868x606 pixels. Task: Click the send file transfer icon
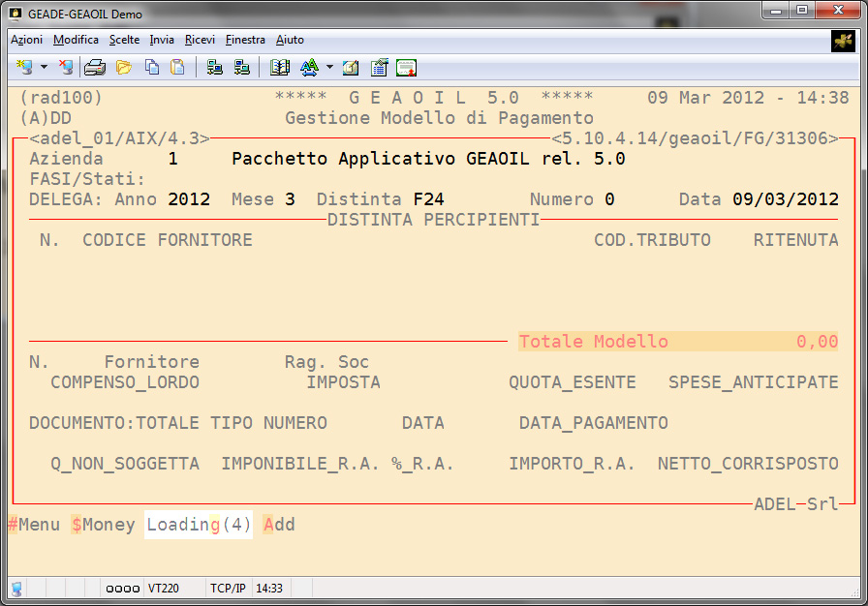pos(215,68)
